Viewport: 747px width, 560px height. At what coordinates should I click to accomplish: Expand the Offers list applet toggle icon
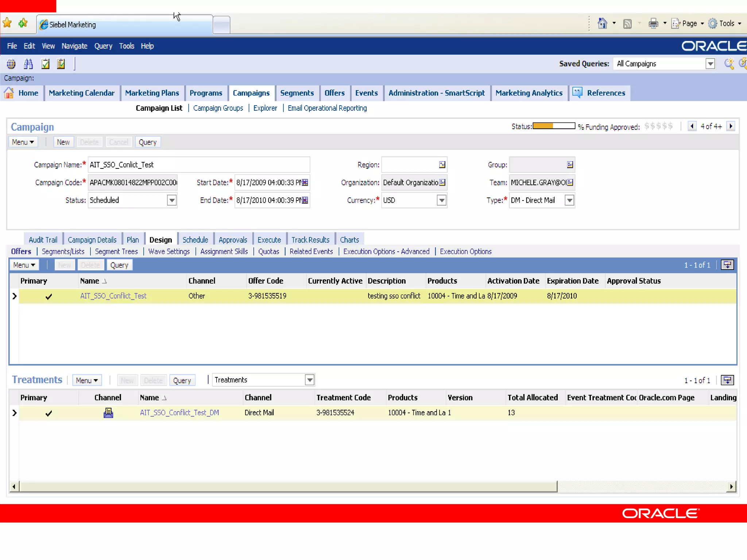tap(727, 265)
